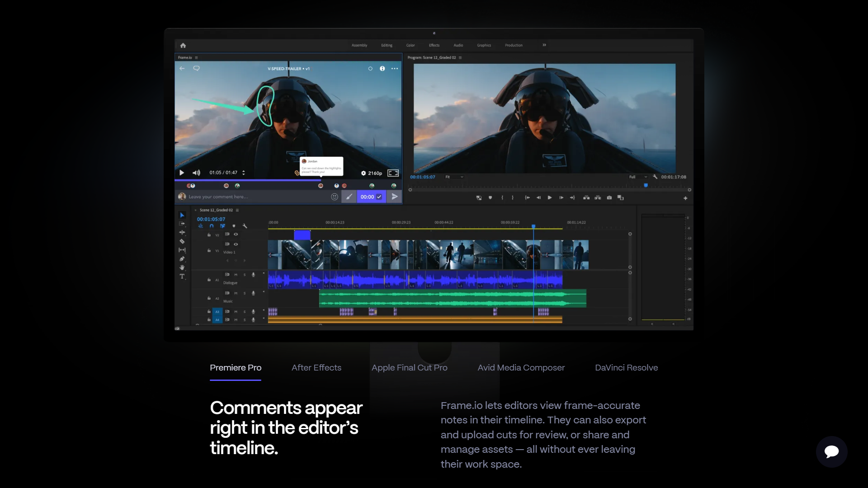Open the Frame.io info icon

(x=382, y=69)
